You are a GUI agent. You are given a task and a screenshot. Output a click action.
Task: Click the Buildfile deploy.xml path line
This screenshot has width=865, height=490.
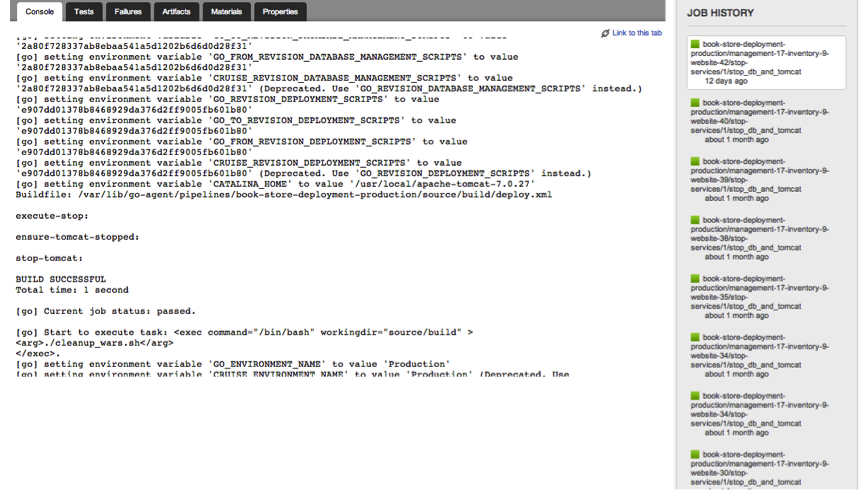(x=283, y=195)
